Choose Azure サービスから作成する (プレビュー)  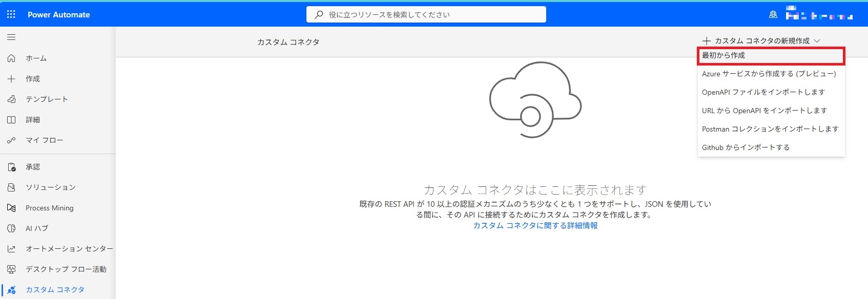click(771, 74)
